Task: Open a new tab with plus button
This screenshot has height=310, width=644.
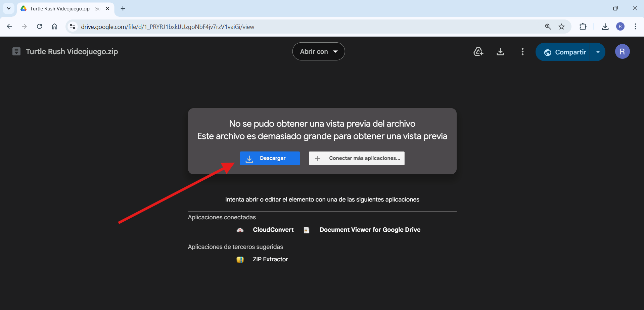Action: [123, 8]
